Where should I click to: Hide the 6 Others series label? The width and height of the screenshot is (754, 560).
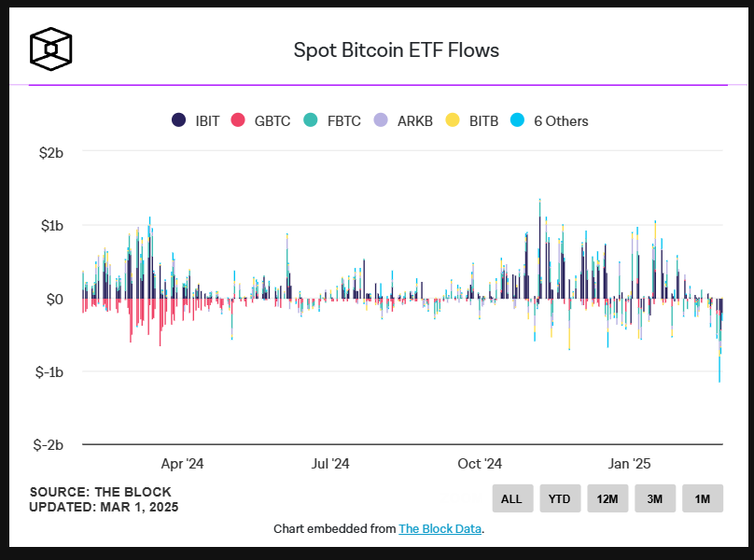pyautogui.click(x=561, y=120)
